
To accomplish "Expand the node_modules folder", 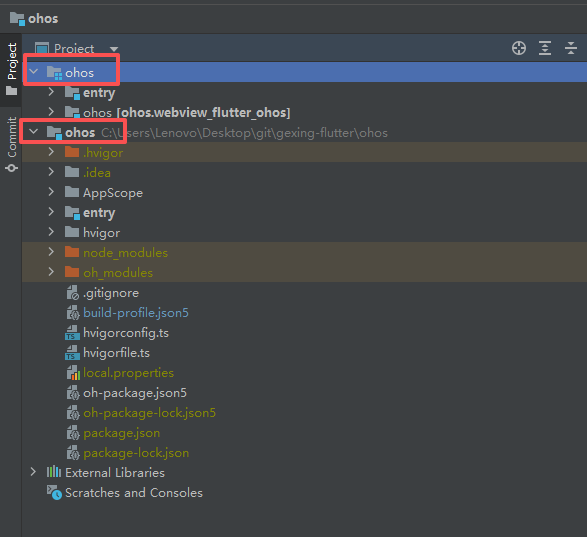I will pyautogui.click(x=51, y=252).
